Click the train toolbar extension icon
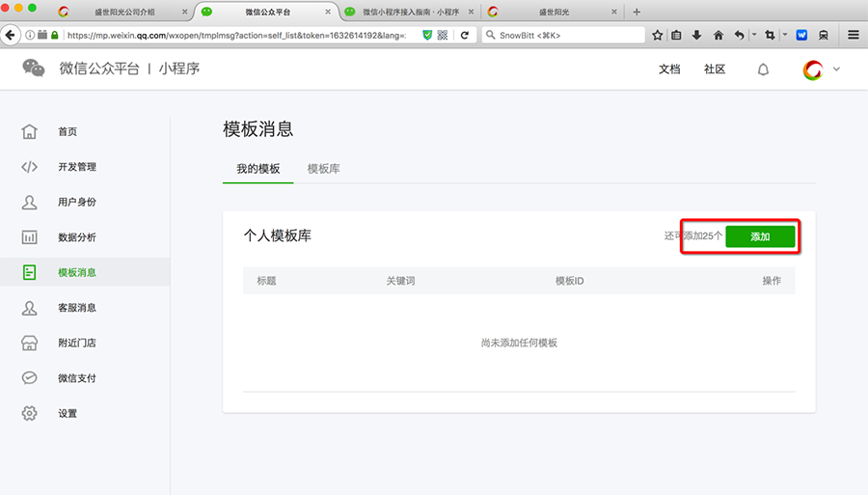The width and height of the screenshot is (868, 495). tap(824, 36)
